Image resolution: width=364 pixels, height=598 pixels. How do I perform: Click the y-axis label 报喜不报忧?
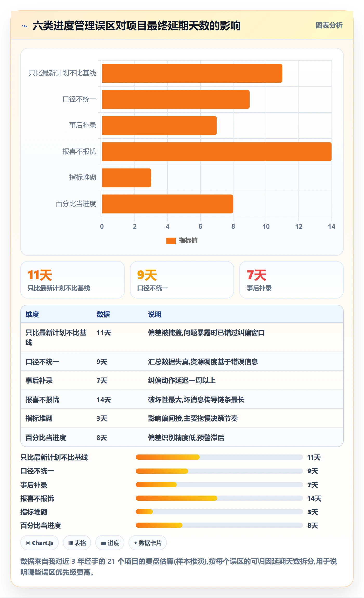pyautogui.click(x=79, y=152)
